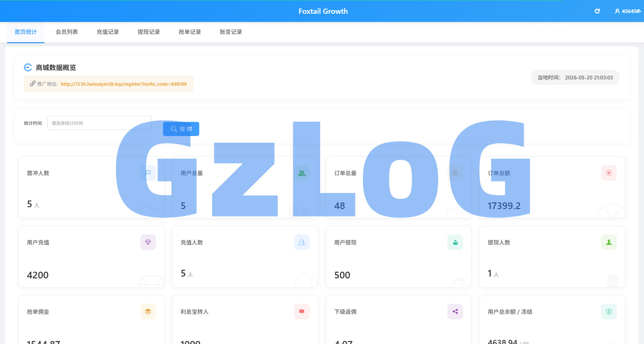Screen dimensions: 644x344
Task: Click the diamond icon on 用户充值 card
Action: [148, 242]
